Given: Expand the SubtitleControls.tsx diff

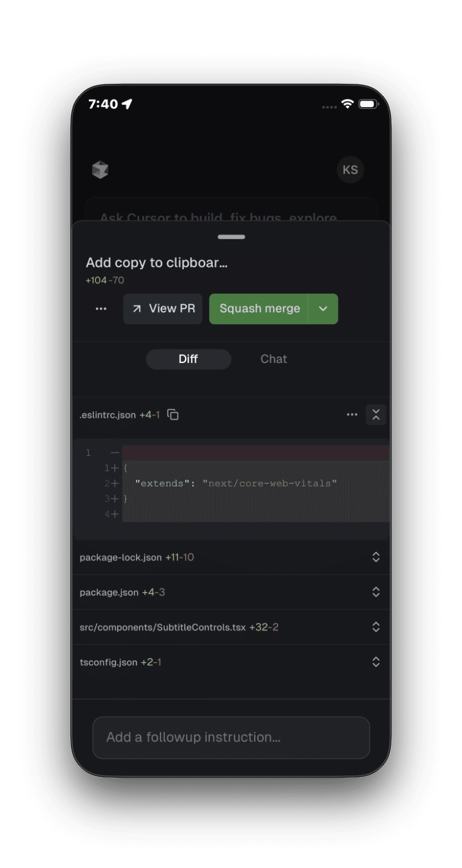Looking at the screenshot, I should [x=376, y=627].
